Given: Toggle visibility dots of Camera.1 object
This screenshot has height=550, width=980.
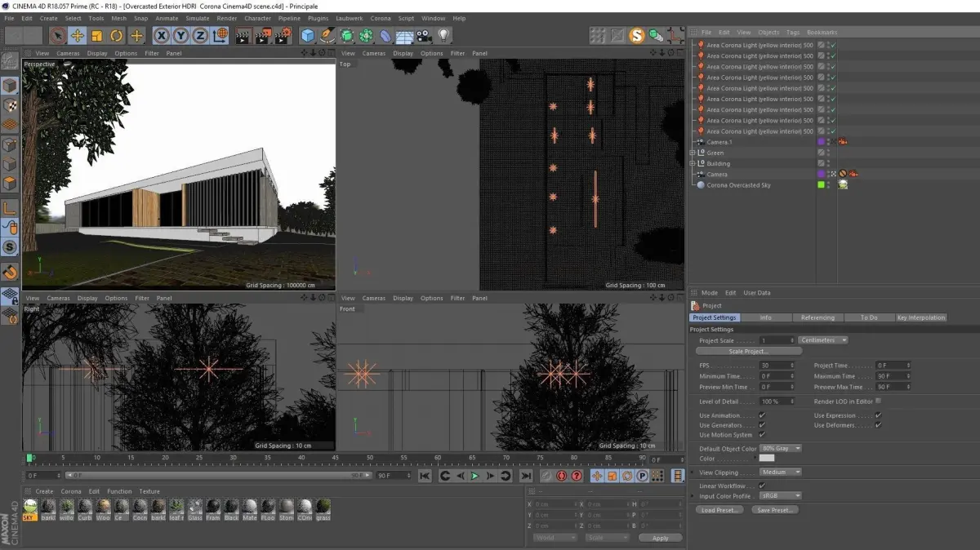Looking at the screenshot, I should coord(829,142).
